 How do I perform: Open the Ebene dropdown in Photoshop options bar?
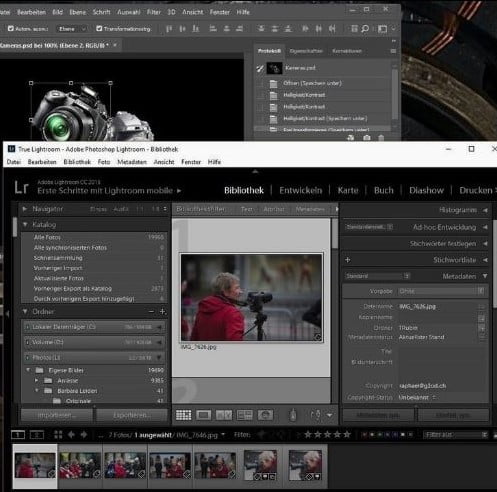click(72, 29)
